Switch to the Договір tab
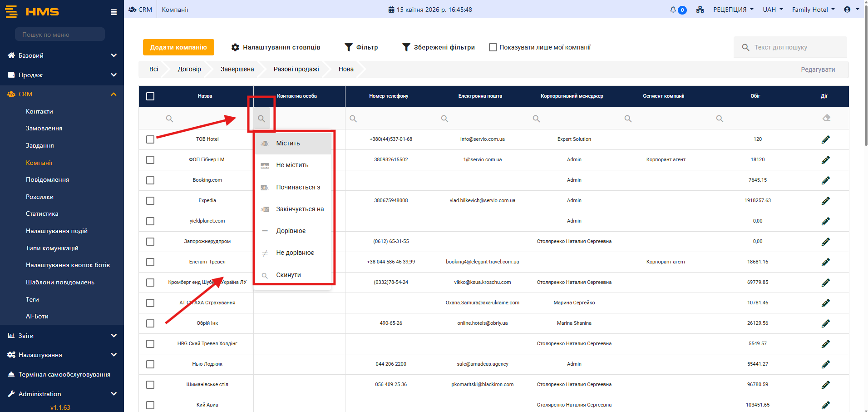This screenshot has height=412, width=868. click(x=189, y=69)
